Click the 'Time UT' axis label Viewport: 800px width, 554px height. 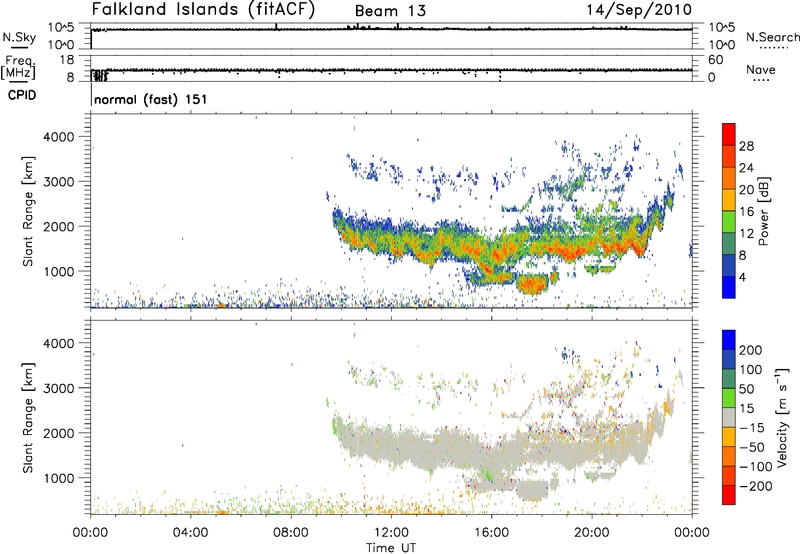pyautogui.click(x=391, y=547)
